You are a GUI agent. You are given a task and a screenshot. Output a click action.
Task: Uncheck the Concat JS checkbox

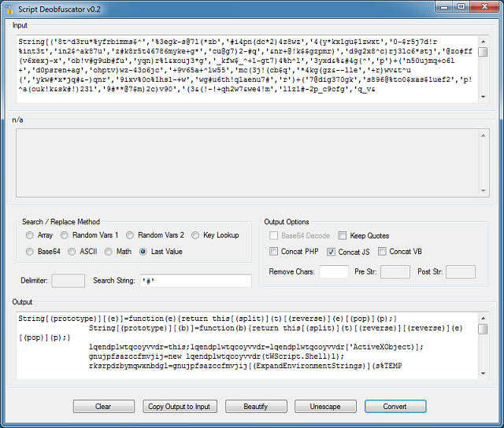[x=332, y=252]
